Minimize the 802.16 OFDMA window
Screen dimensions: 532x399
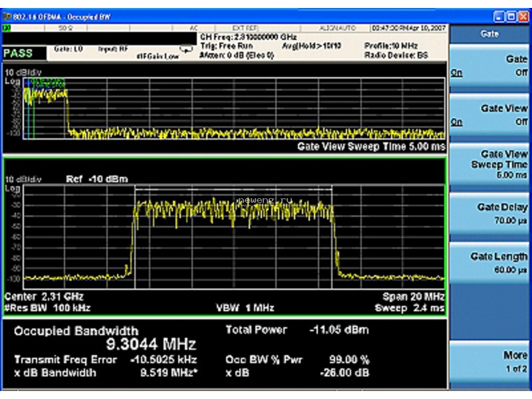pyautogui.click(x=499, y=17)
